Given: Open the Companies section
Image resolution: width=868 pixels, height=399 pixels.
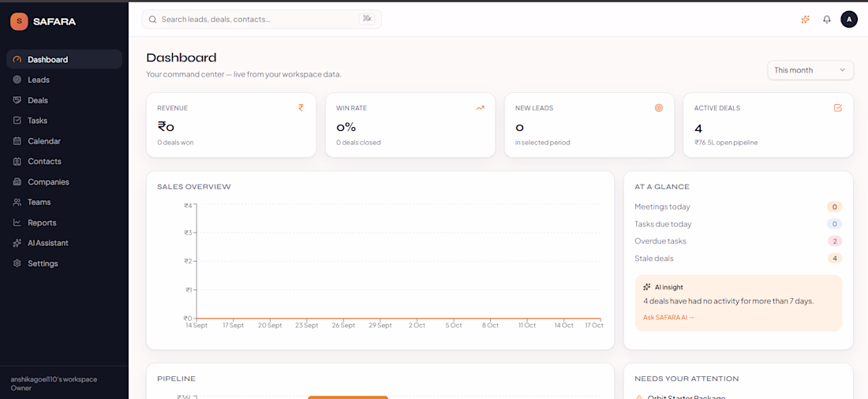Looking at the screenshot, I should coord(64,181).
